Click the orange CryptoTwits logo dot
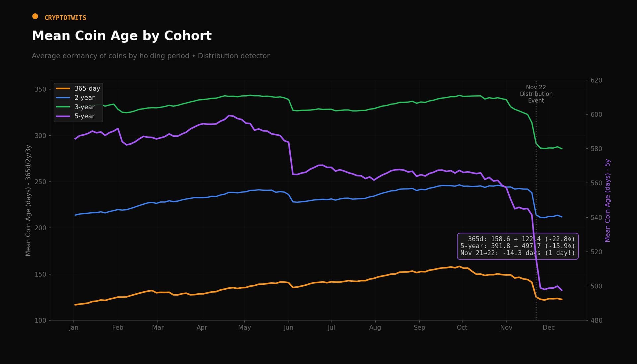Screen dimensions: 637x364 35,16
